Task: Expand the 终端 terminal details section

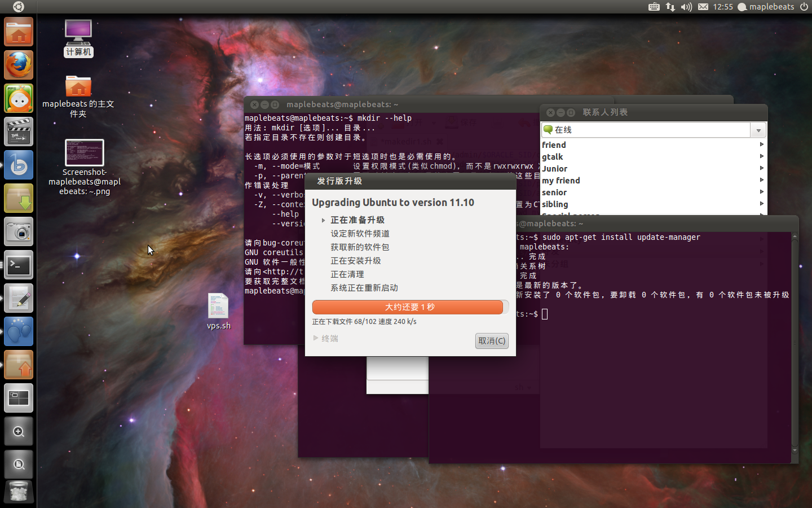Action: (x=326, y=339)
